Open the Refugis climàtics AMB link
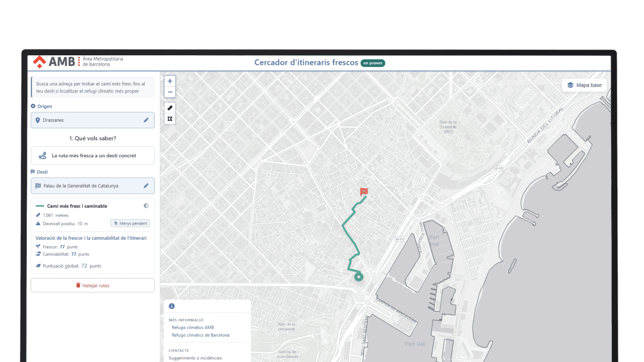This screenshot has width=644, height=362. tap(193, 327)
